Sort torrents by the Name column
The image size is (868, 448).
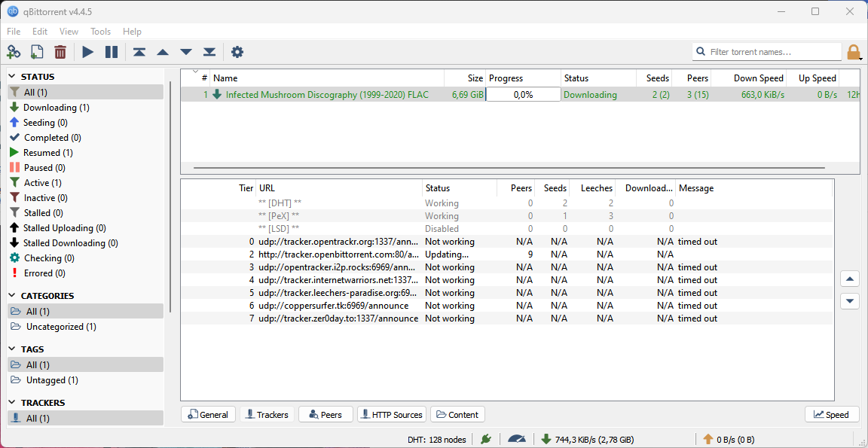tap(326, 78)
